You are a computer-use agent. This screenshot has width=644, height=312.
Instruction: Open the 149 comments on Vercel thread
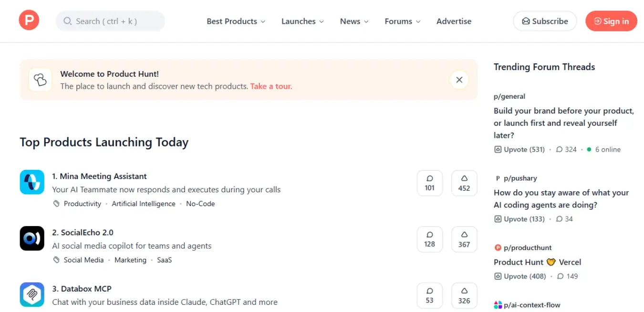(x=567, y=276)
